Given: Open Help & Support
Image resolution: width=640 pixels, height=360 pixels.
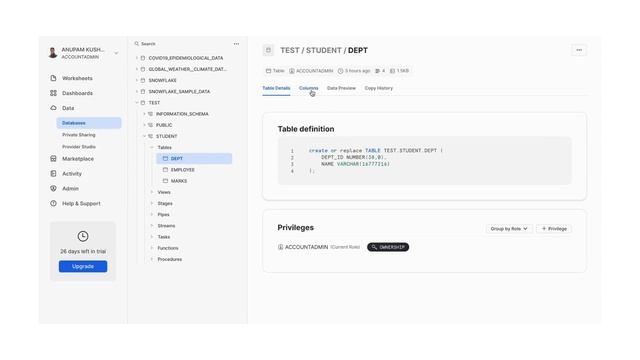Looking at the screenshot, I should [81, 203].
